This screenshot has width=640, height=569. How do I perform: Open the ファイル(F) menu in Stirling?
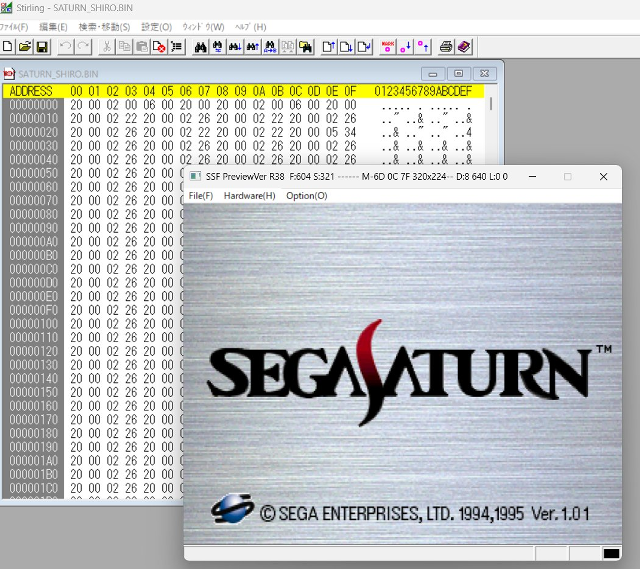[14, 27]
